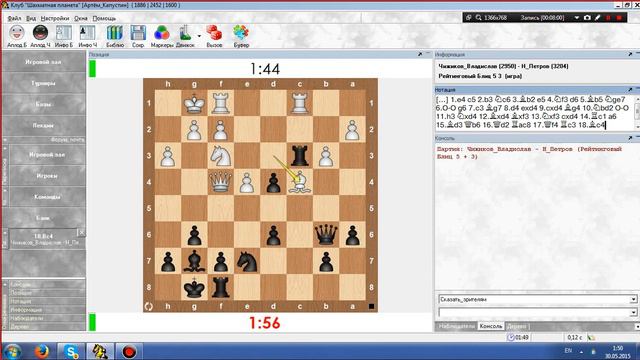The width and height of the screenshot is (640, 360).
Task: Stop the screen recording
Action: (619, 18)
